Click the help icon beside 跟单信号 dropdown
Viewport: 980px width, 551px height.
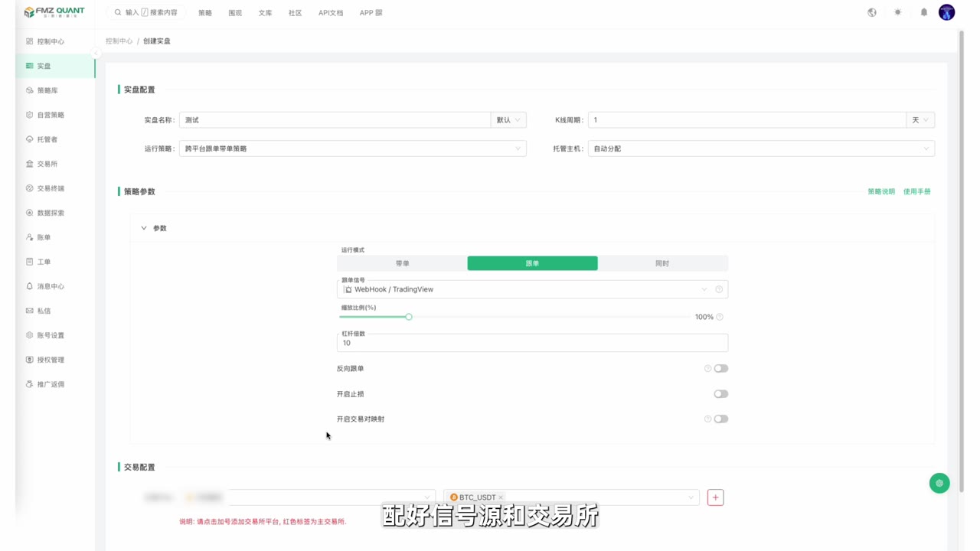coord(719,289)
